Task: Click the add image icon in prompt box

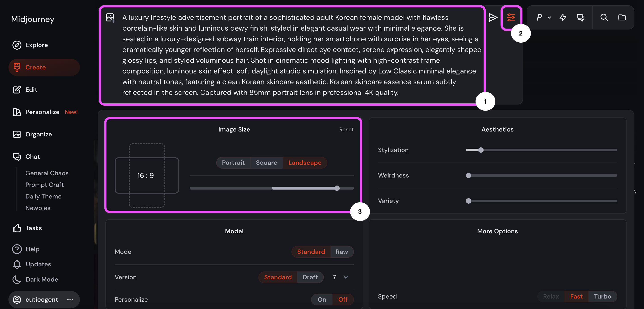Action: click(x=110, y=17)
